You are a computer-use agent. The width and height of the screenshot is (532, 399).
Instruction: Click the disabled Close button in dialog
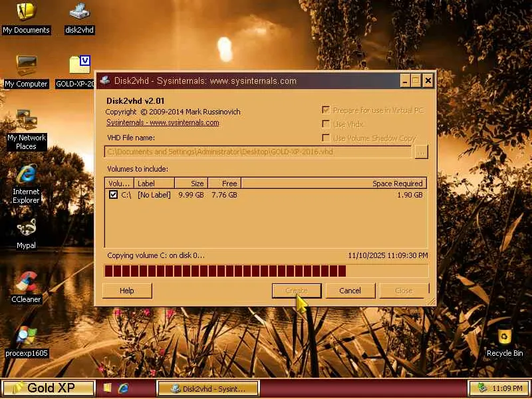coord(404,291)
